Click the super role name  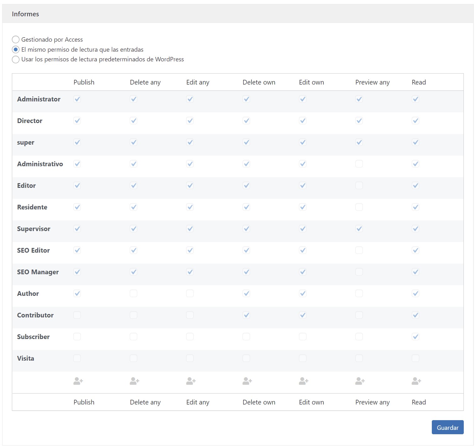click(x=26, y=142)
